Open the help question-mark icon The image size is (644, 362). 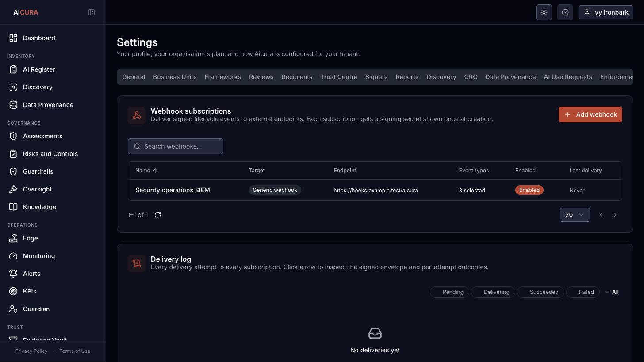click(x=565, y=12)
